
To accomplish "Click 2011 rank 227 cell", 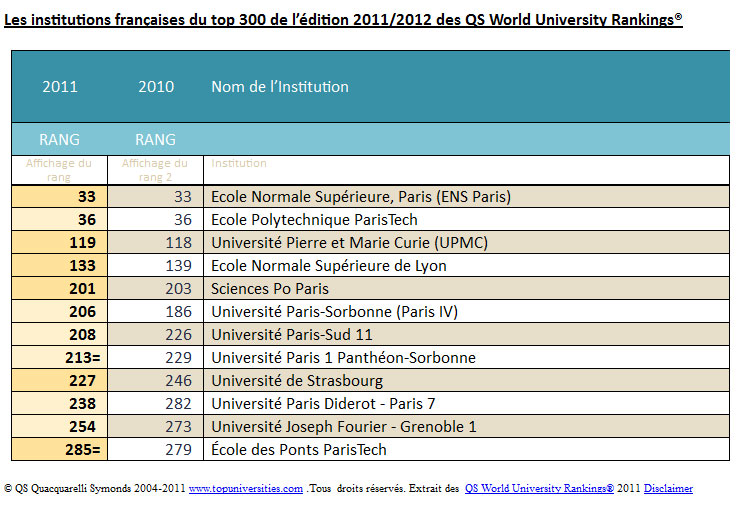I will [x=59, y=381].
